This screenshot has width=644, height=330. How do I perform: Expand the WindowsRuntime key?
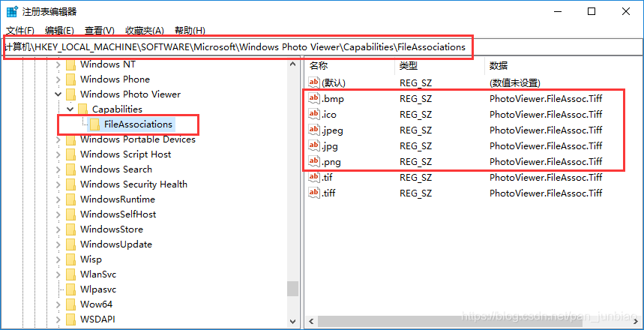(x=58, y=199)
